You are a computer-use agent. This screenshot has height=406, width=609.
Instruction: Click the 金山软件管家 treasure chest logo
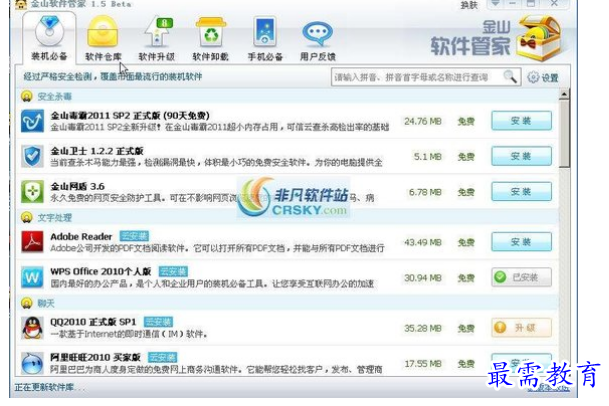click(x=540, y=38)
